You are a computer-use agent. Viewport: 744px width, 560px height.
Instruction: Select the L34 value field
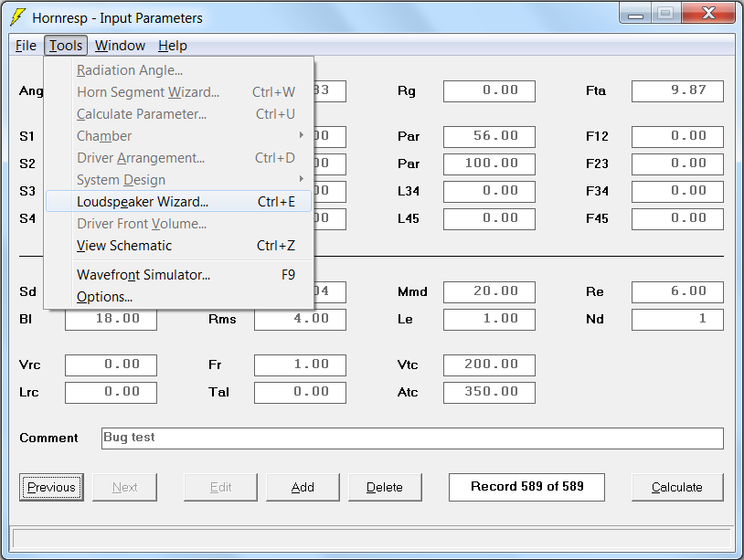(489, 192)
